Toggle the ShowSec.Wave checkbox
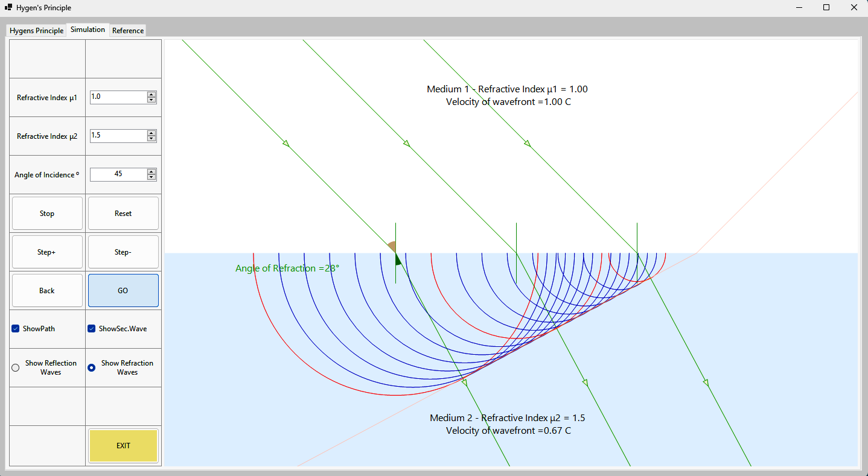Screen dimensions: 868x476 point(92,329)
